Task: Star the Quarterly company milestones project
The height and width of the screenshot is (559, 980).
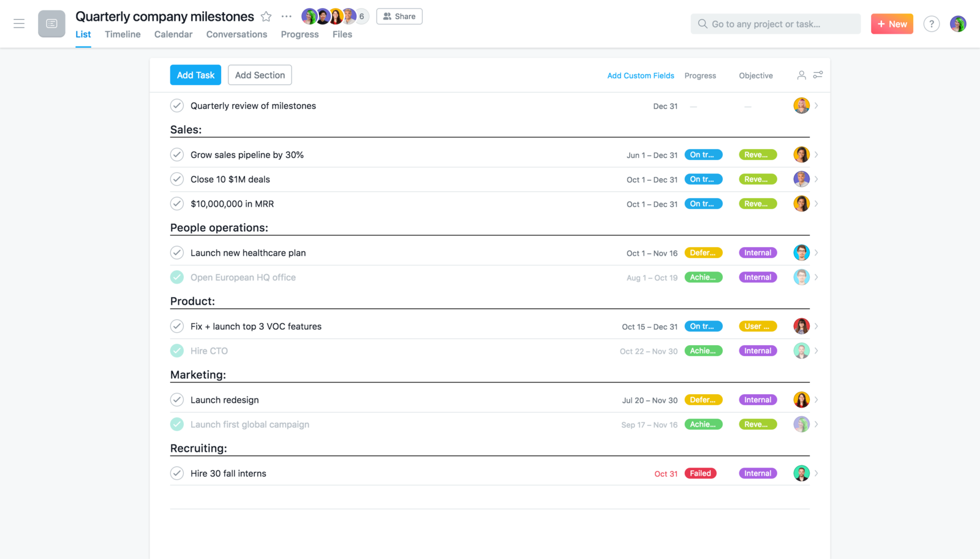Action: [266, 17]
